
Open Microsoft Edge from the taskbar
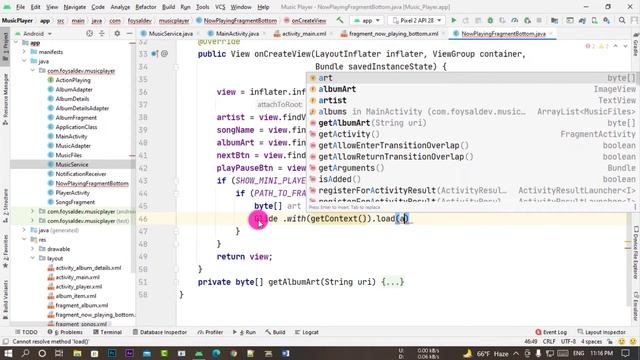216,353
